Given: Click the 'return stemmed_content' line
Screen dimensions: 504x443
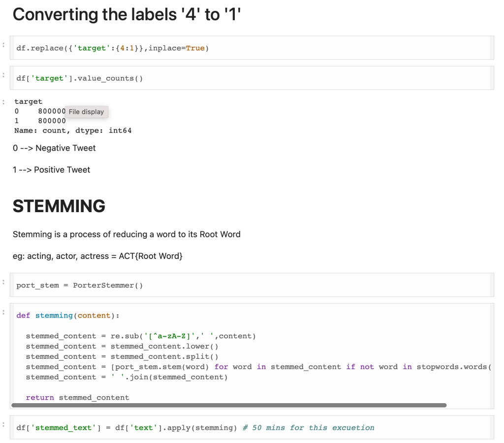Looking at the screenshot, I should (x=77, y=397).
